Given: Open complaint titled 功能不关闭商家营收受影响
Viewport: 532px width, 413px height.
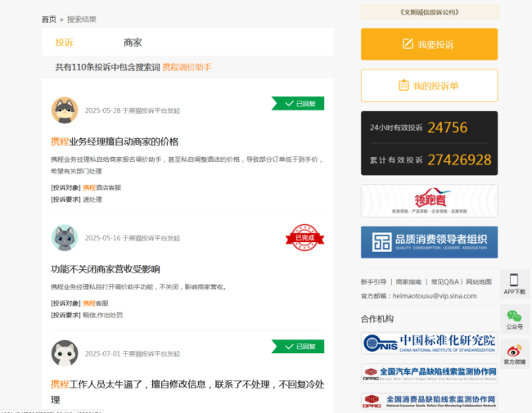Looking at the screenshot, I should click(105, 269).
